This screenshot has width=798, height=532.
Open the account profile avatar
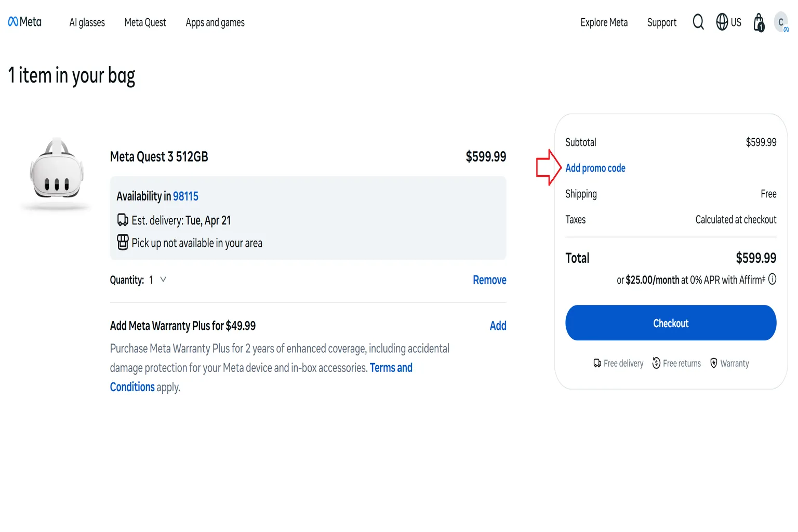tap(781, 22)
